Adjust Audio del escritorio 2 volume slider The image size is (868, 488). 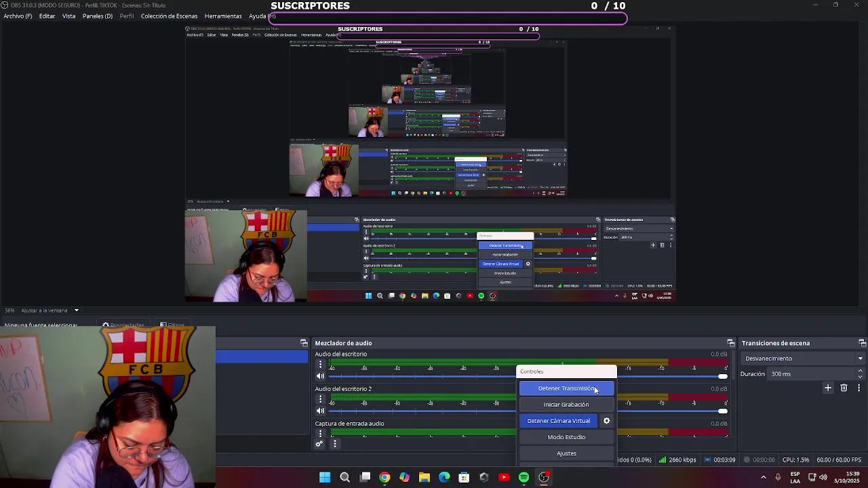point(527,411)
